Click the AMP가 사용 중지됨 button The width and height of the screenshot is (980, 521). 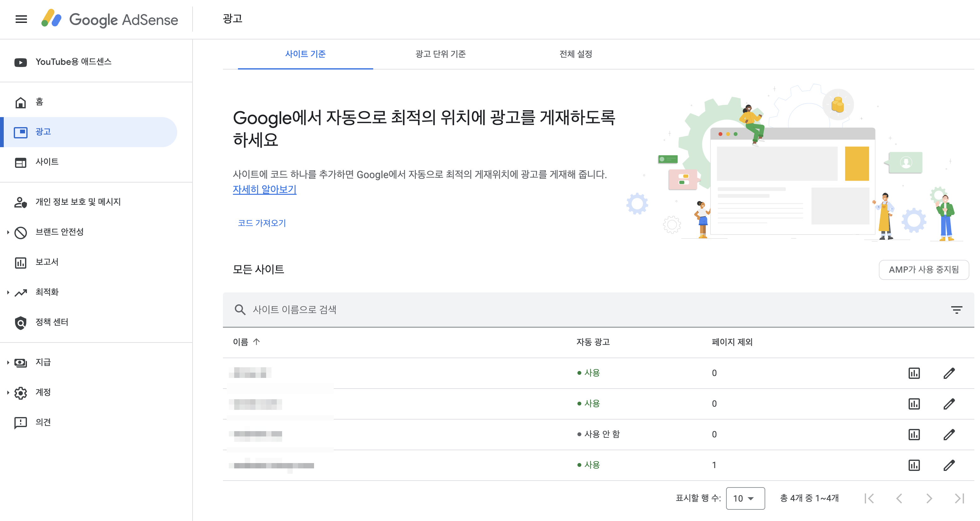pos(923,270)
